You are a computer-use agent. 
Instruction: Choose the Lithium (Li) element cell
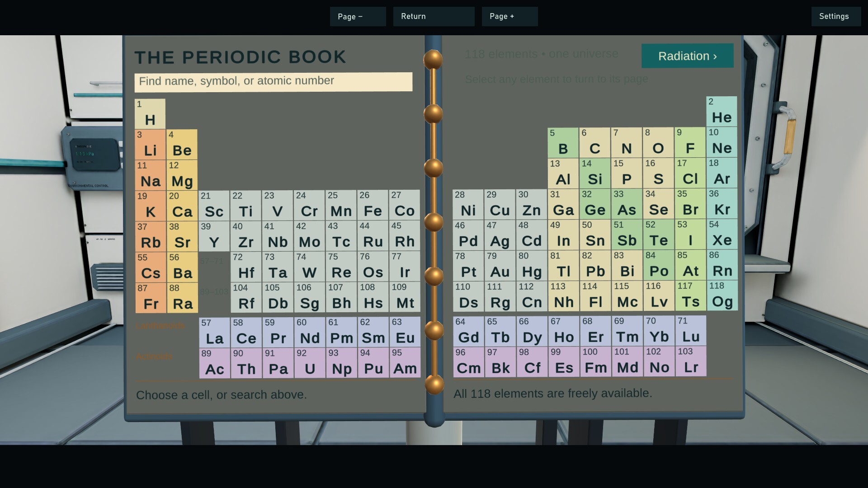pos(151,145)
